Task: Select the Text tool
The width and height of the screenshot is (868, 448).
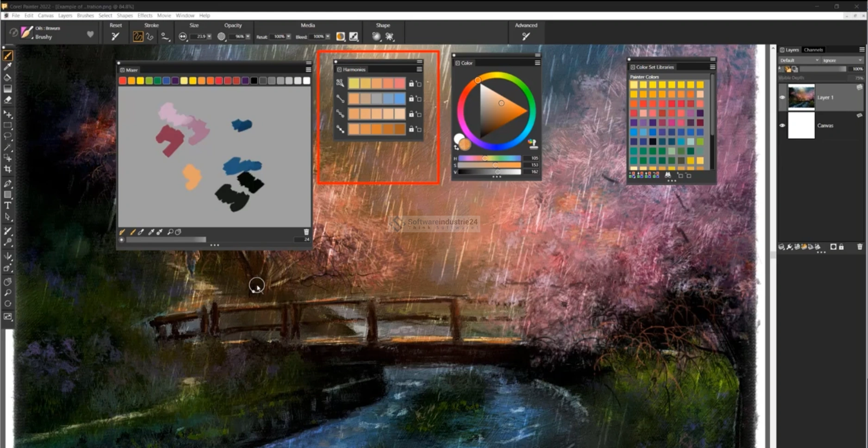Action: (8, 205)
